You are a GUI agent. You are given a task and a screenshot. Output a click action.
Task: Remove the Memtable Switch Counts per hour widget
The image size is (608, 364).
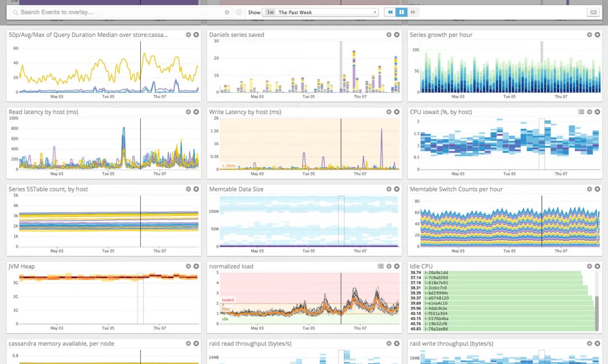(598, 189)
